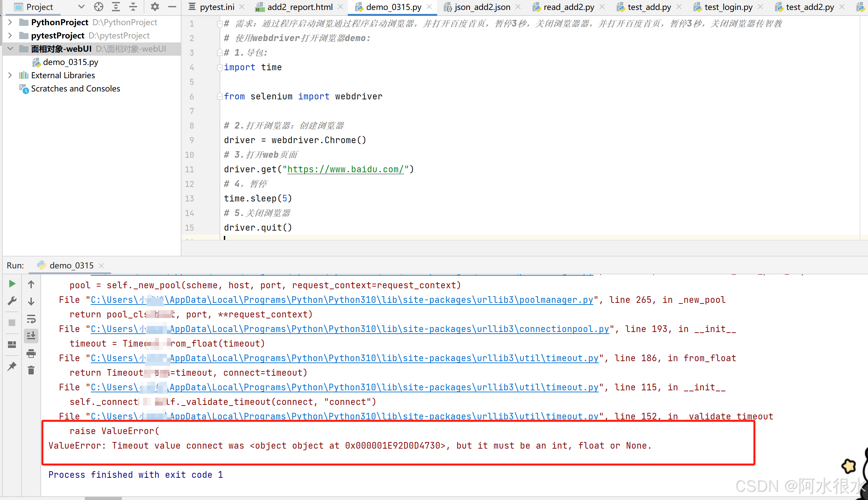
Task: Expand the PythonProject tree node
Action: click(x=10, y=22)
